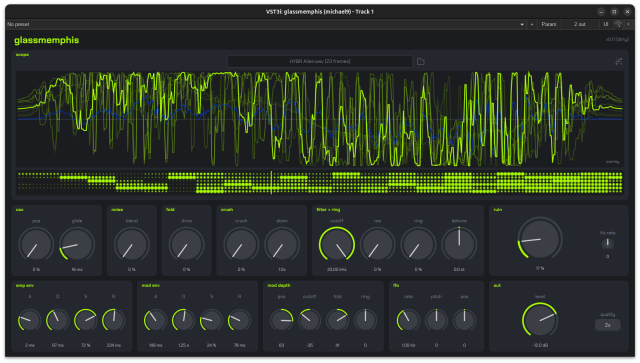This screenshot has height=363, width=640.
Task: Click the 2 out routing button
Action: (580, 24)
